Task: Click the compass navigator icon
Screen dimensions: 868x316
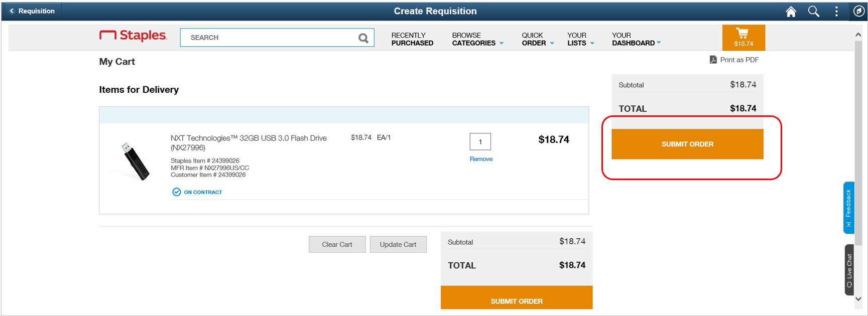Action: coord(858,12)
